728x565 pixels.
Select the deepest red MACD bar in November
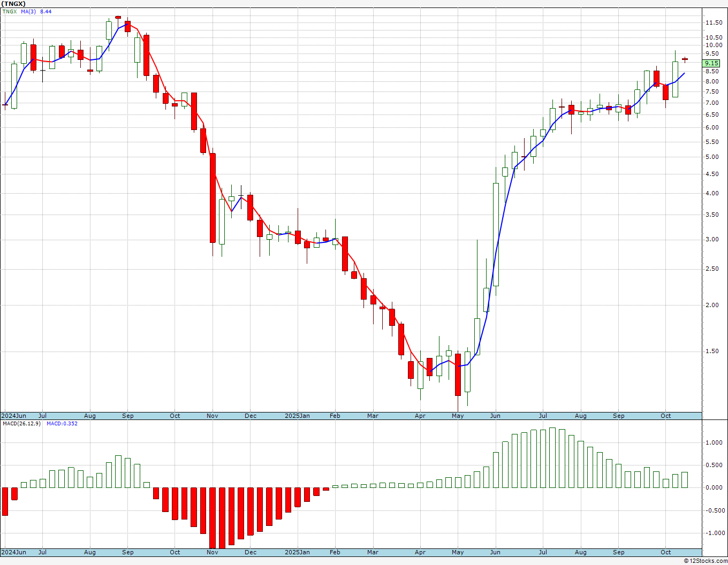coord(213,518)
